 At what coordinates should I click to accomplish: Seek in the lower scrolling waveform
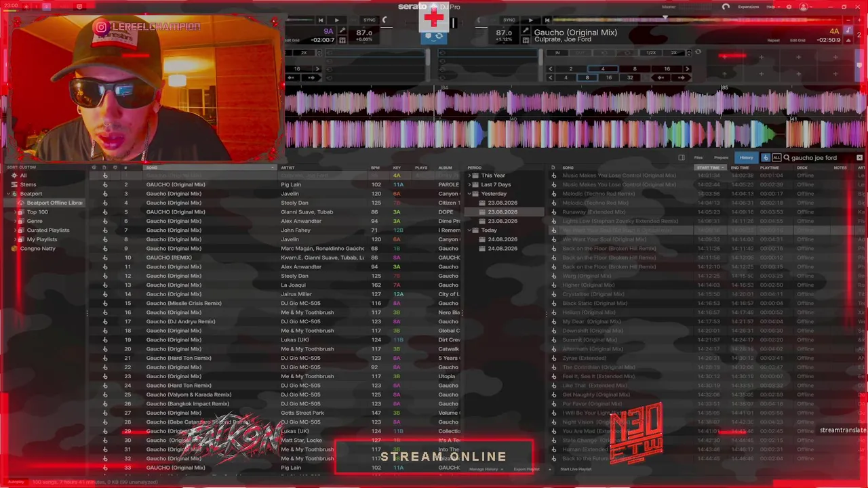[x=576, y=133]
